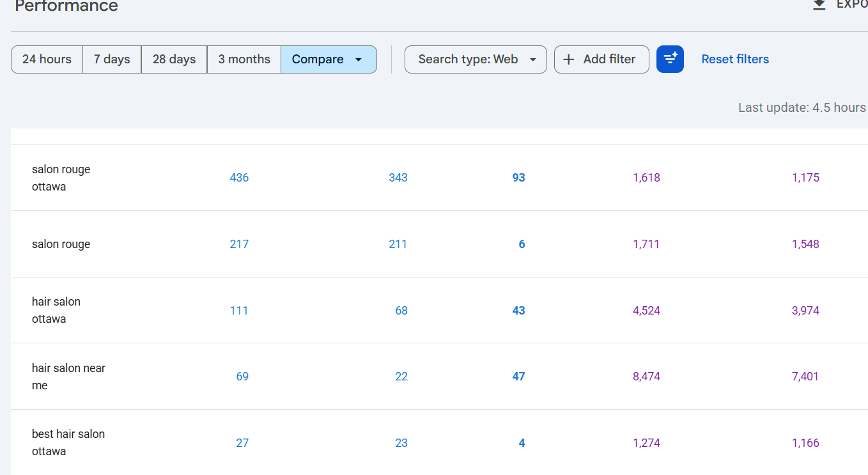The image size is (868, 475).
Task: Click the 1,274 impressions value
Action: [646, 443]
